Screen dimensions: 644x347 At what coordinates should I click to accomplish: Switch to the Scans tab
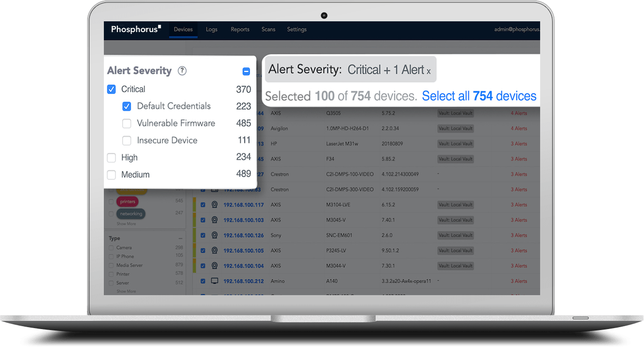point(268,30)
